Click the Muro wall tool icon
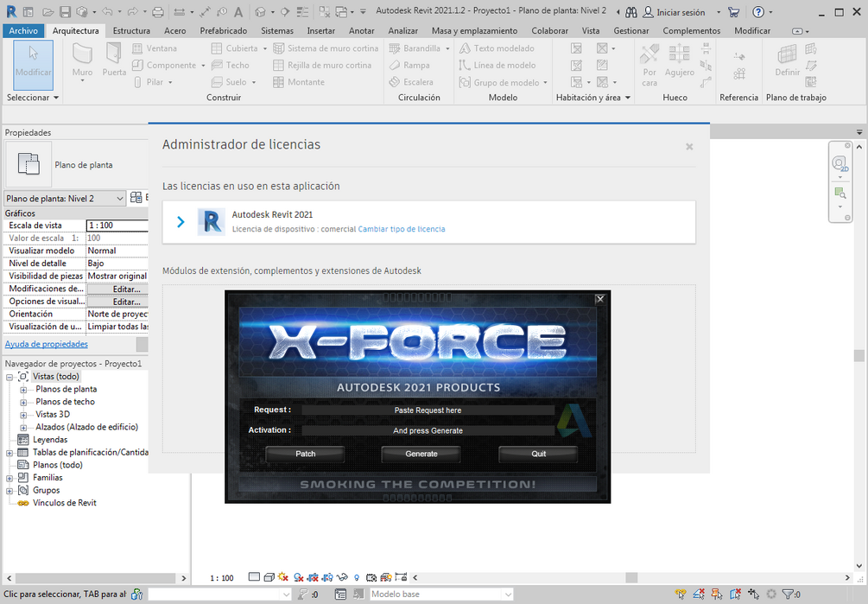The width and height of the screenshot is (868, 604). point(82,55)
